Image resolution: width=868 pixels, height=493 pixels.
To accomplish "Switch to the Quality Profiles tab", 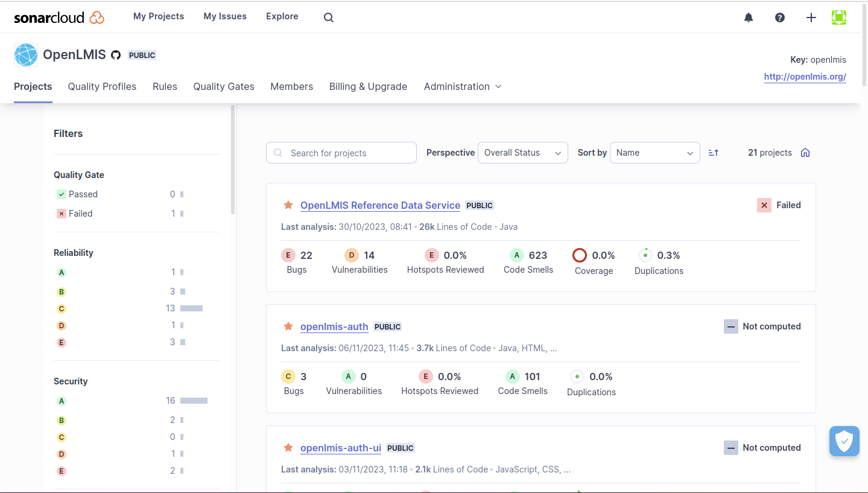I will 102,86.
